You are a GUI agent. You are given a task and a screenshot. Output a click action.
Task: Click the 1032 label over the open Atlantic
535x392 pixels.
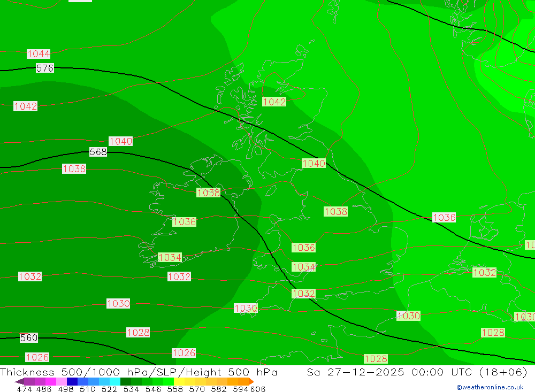[30, 276]
